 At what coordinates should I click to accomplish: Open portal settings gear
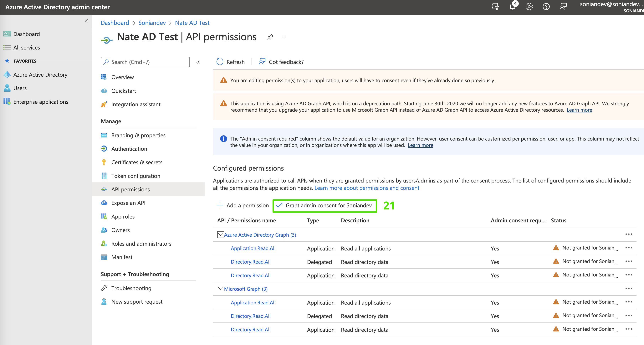point(529,7)
